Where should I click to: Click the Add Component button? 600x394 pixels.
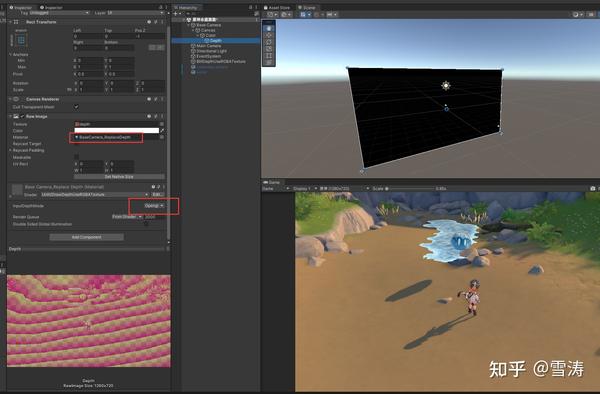[86, 237]
